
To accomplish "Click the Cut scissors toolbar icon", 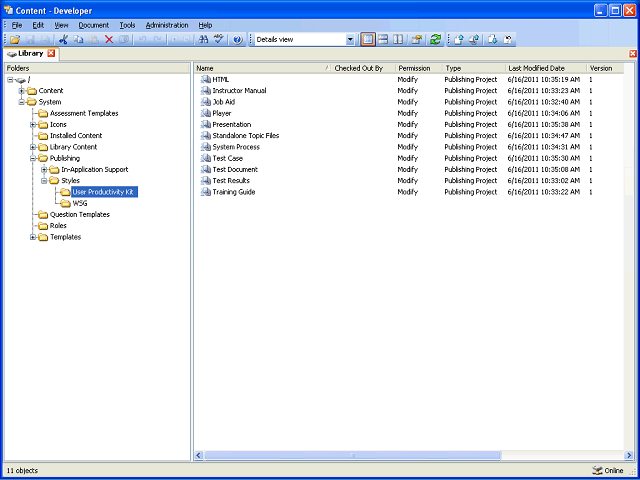I will 63,40.
